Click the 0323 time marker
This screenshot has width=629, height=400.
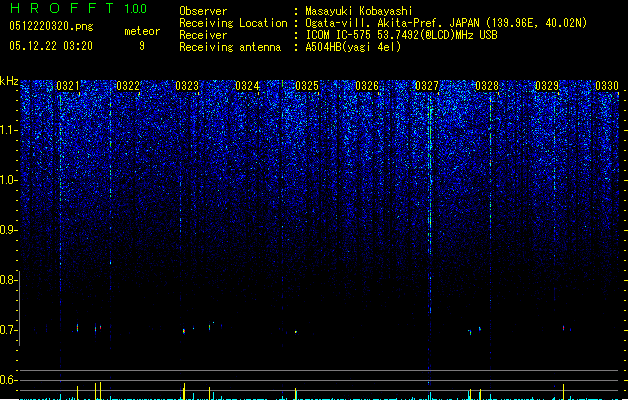[x=187, y=86]
